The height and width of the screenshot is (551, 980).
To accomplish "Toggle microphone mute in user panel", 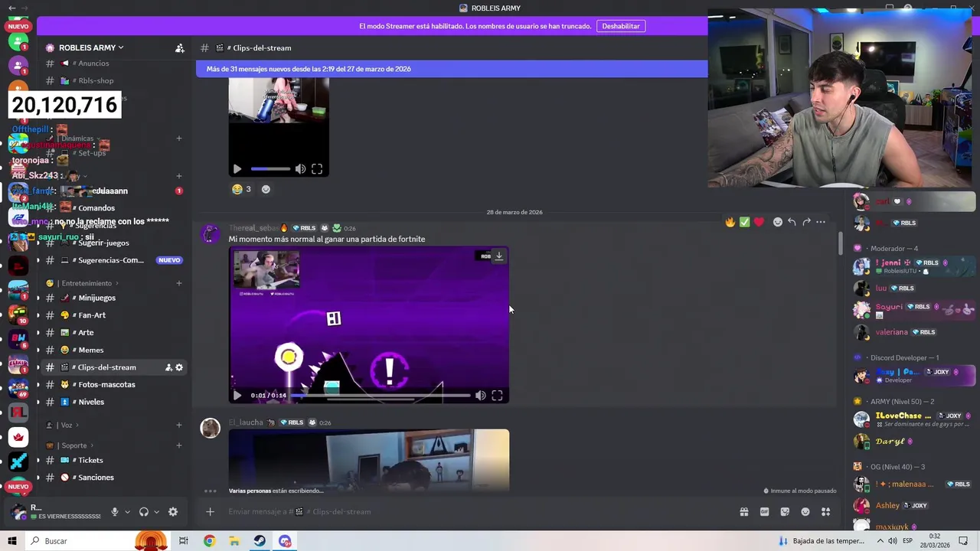I will tap(115, 512).
